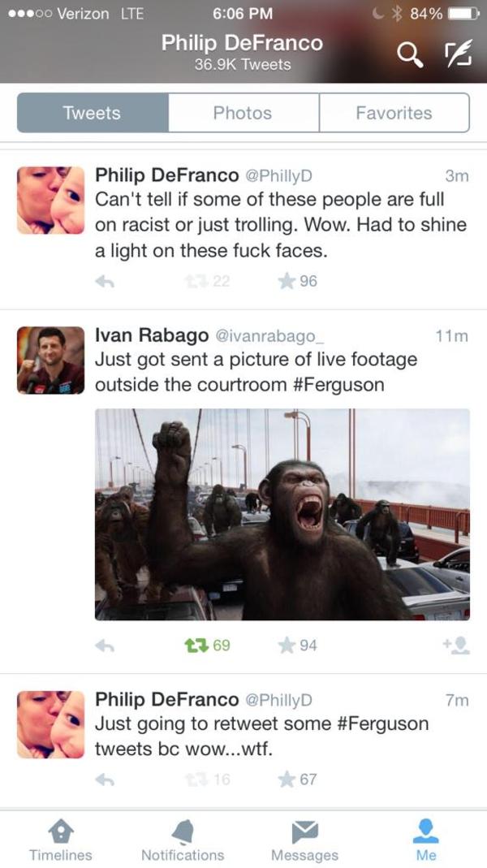487x868 pixels.
Task: Open the Me profile section
Action: click(426, 836)
